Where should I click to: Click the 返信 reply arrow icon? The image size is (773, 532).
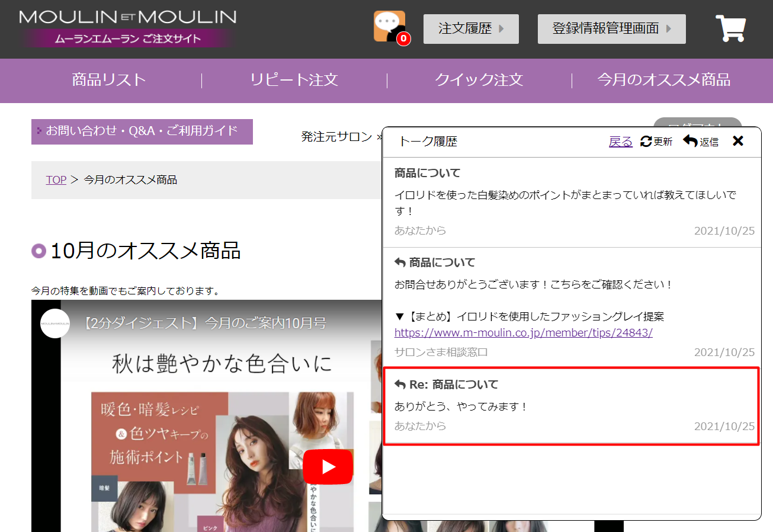pyautogui.click(x=690, y=141)
